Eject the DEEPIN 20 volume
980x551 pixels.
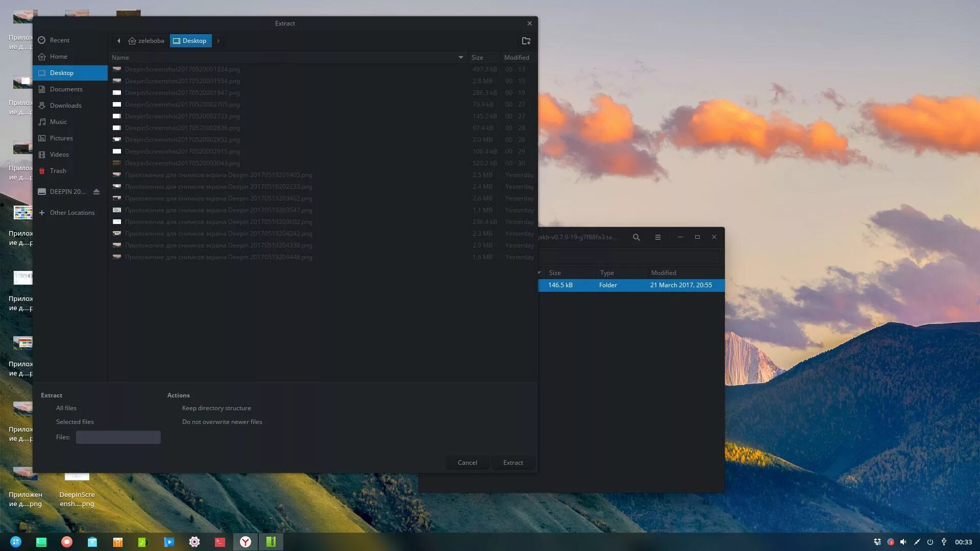point(96,192)
